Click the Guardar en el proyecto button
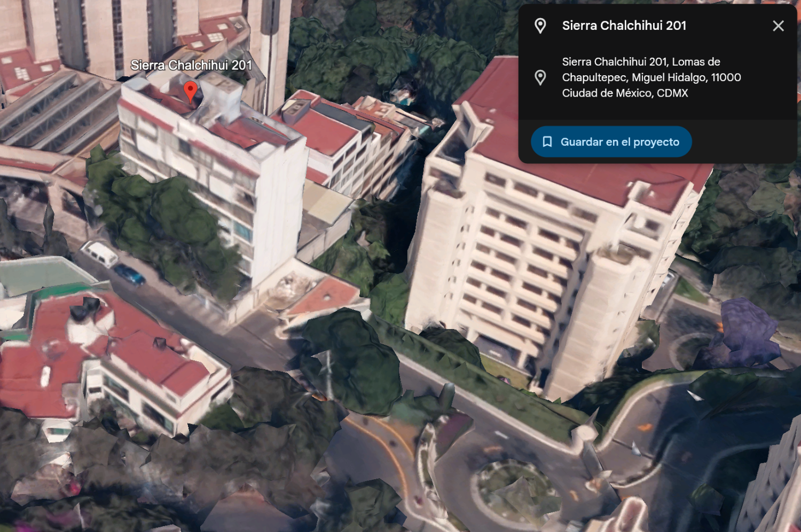The height and width of the screenshot is (532, 801). pyautogui.click(x=611, y=142)
